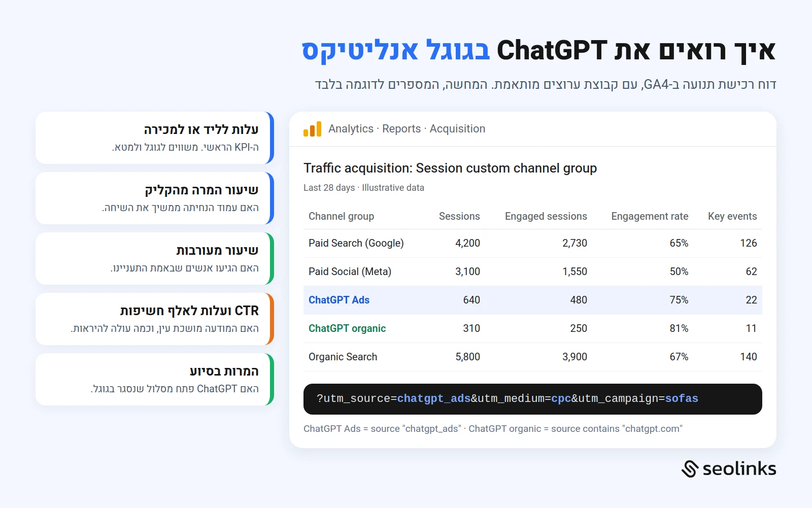Click the 3,900 engaged sessions value

[574, 357]
